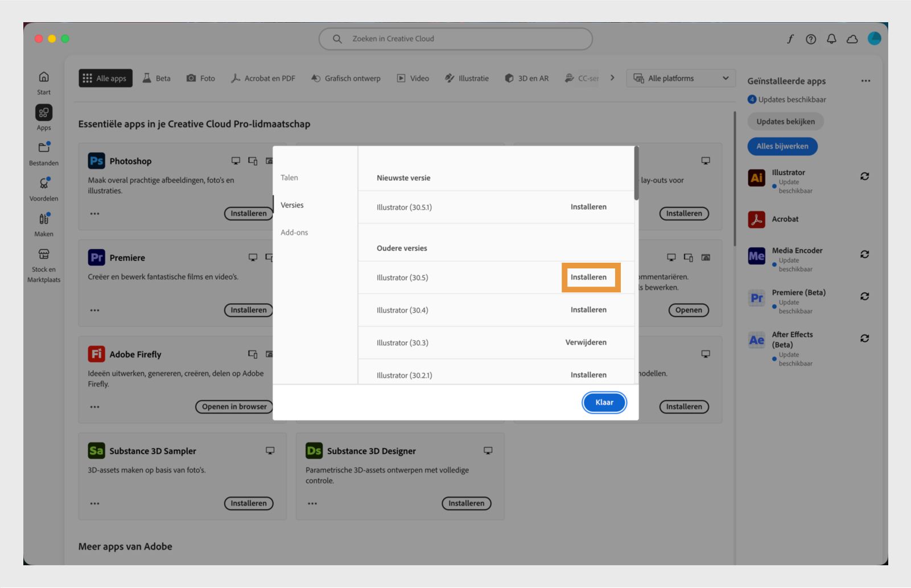
Task: Install Illustrator (30.4)
Action: pos(588,310)
